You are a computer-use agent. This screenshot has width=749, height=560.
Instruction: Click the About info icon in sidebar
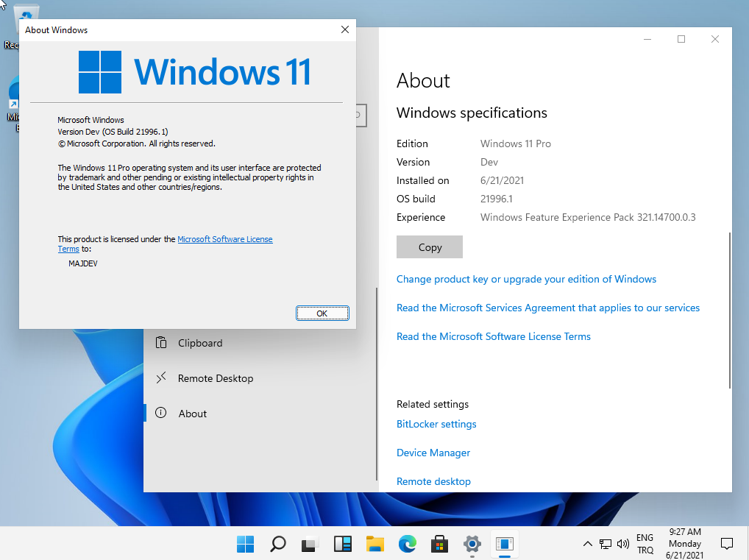pos(161,413)
